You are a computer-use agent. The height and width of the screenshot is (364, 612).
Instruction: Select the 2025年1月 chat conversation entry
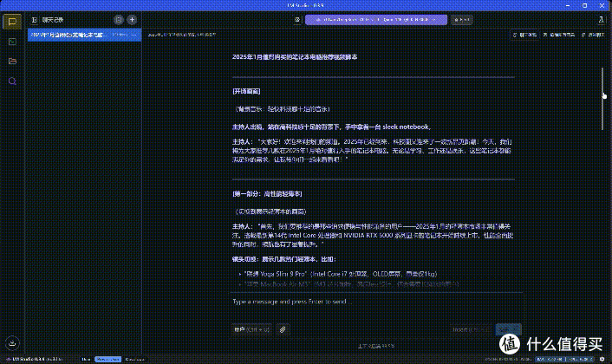tap(84, 35)
